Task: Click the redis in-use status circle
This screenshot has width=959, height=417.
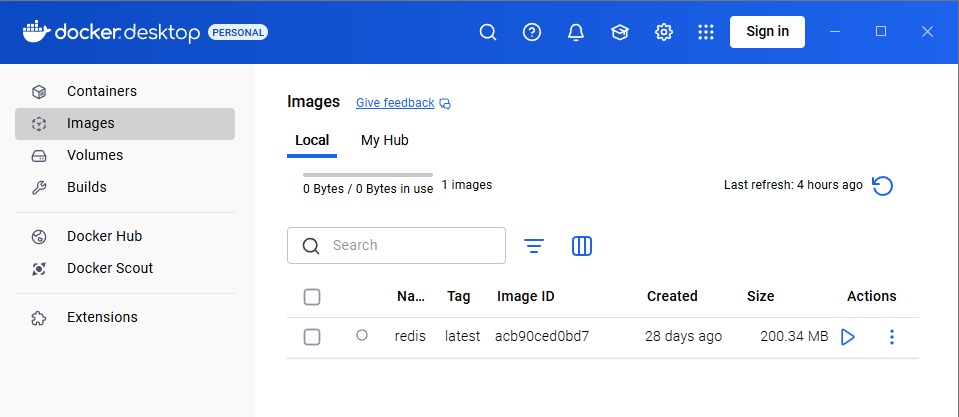Action: (x=362, y=336)
